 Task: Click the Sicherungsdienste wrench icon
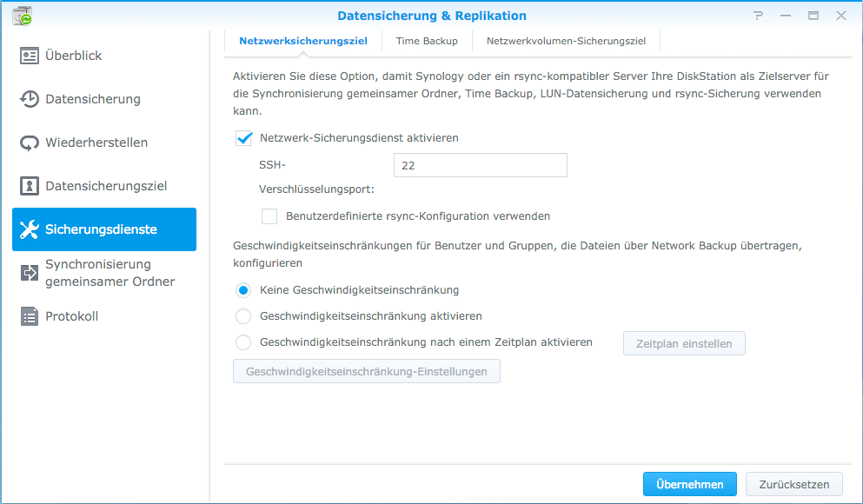(x=30, y=229)
